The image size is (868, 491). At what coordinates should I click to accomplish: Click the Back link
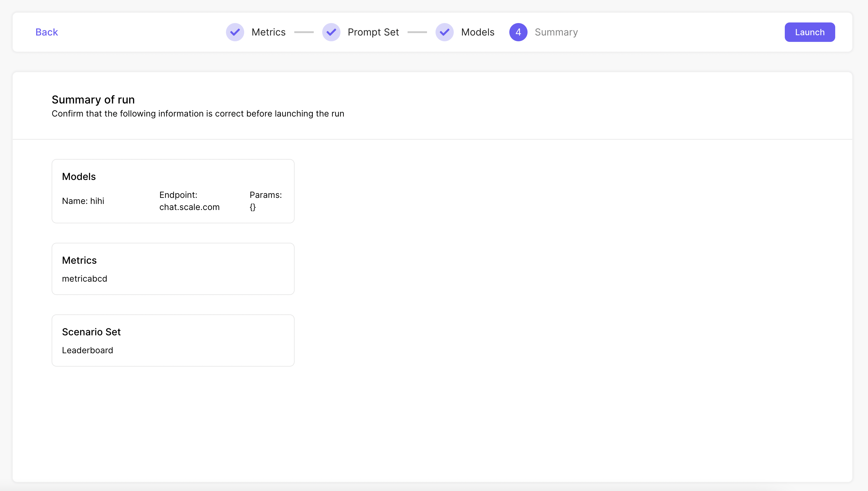46,32
